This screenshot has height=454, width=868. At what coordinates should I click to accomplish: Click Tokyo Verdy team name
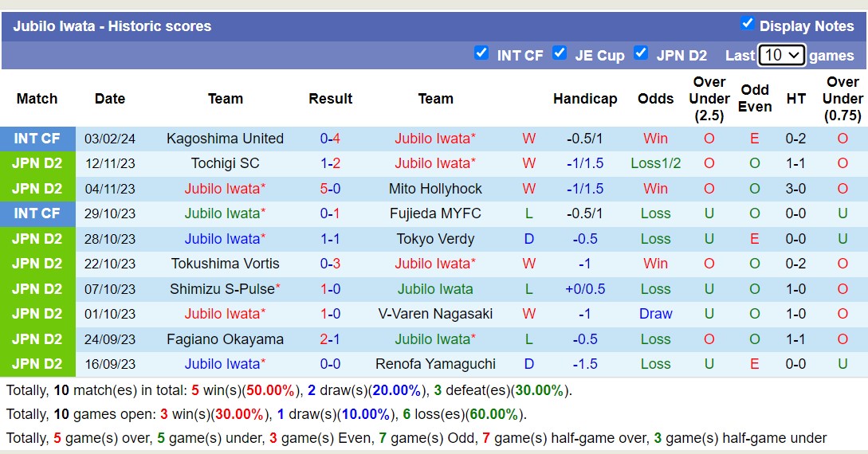coord(435,239)
